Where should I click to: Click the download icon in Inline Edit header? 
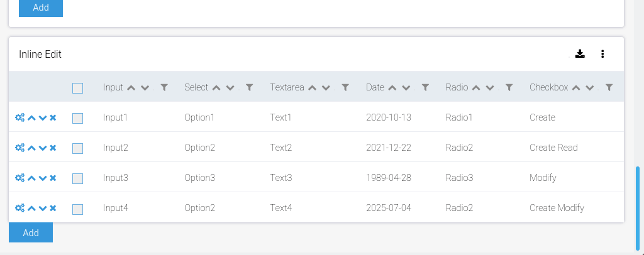click(580, 54)
